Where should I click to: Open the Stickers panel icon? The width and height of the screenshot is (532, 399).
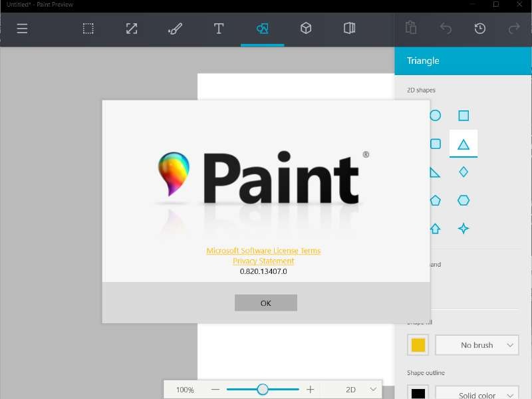(x=349, y=29)
